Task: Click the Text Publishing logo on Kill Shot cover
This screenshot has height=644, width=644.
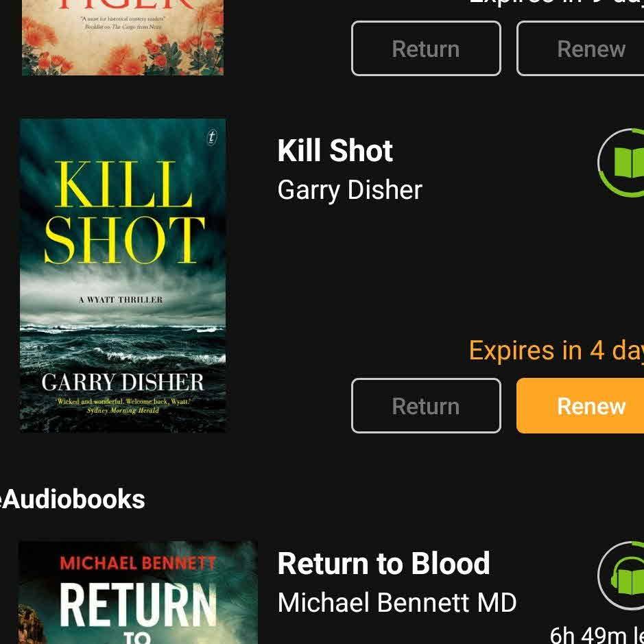Action: pos(211,136)
